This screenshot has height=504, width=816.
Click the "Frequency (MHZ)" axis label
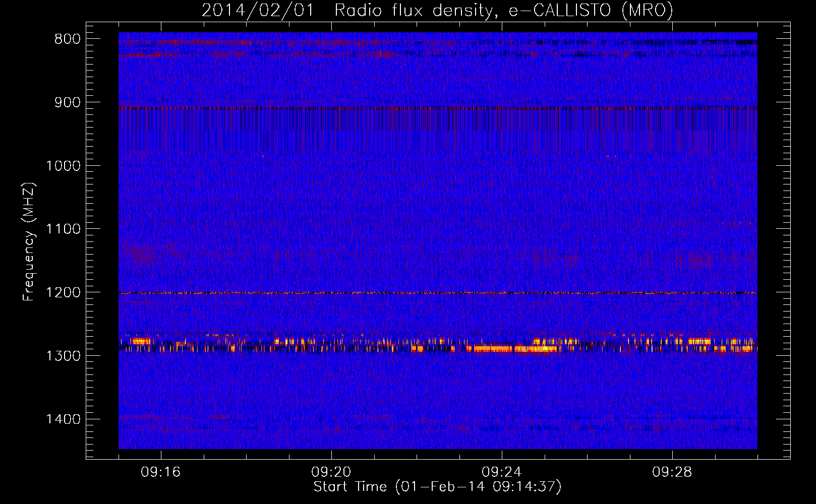click(x=29, y=241)
